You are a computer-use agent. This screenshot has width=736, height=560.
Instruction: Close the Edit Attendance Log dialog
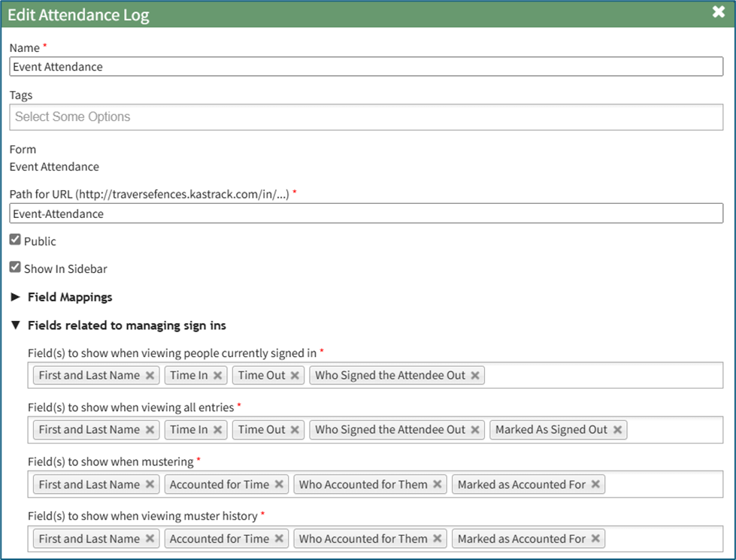[x=718, y=12]
